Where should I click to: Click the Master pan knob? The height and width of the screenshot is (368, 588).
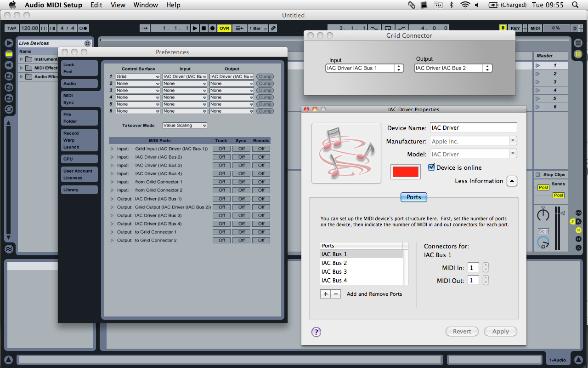click(x=543, y=214)
